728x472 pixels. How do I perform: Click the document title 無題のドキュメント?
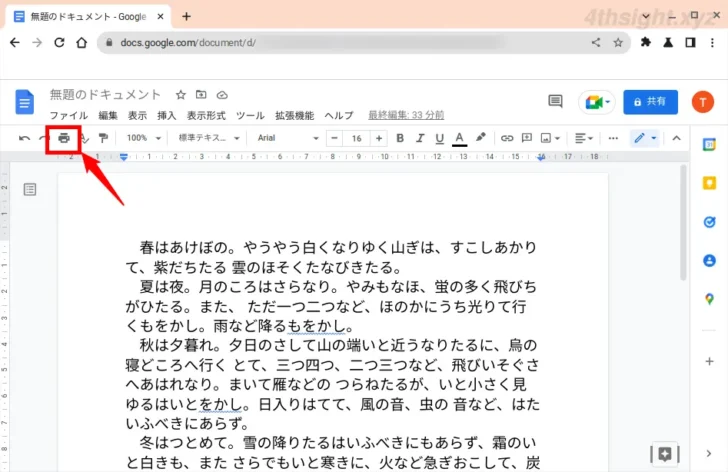click(105, 95)
